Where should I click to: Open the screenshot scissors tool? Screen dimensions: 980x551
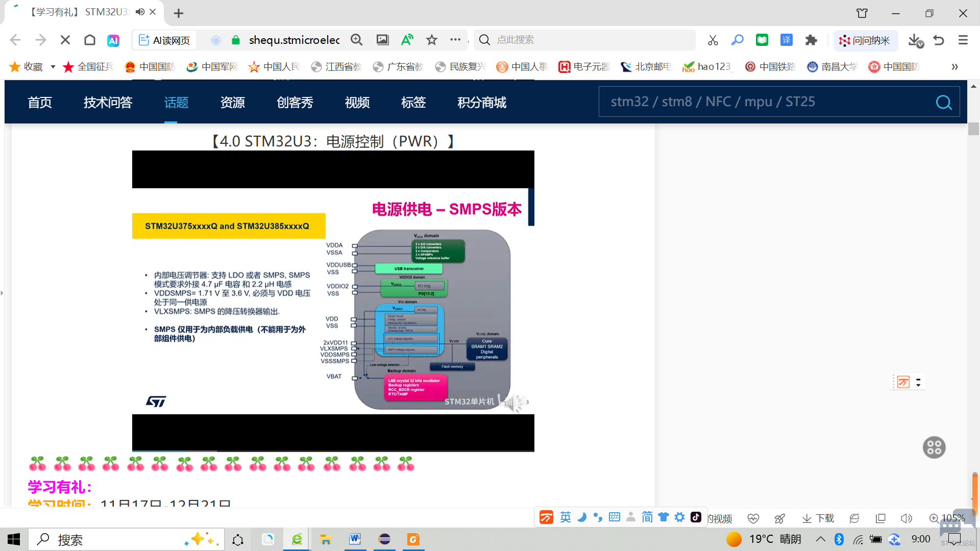pyautogui.click(x=713, y=40)
